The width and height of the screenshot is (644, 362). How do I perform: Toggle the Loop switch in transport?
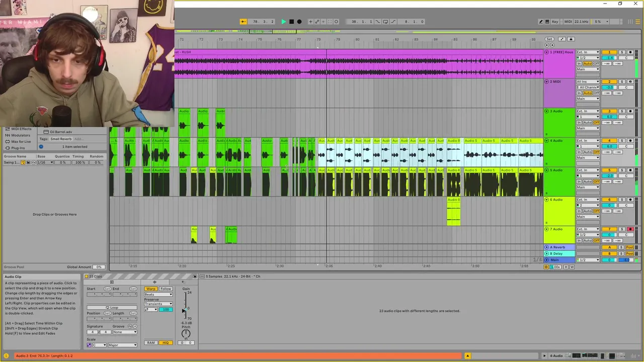[385, 22]
